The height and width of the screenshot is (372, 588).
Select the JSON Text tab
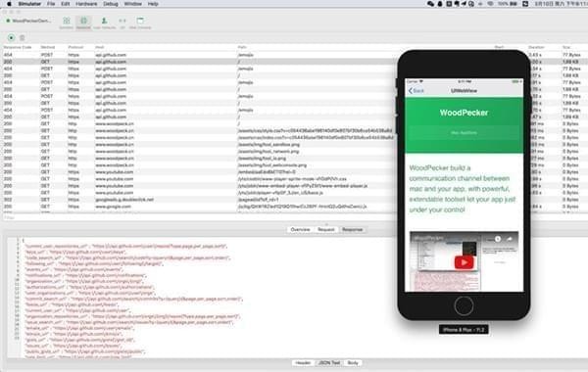pyautogui.click(x=329, y=362)
